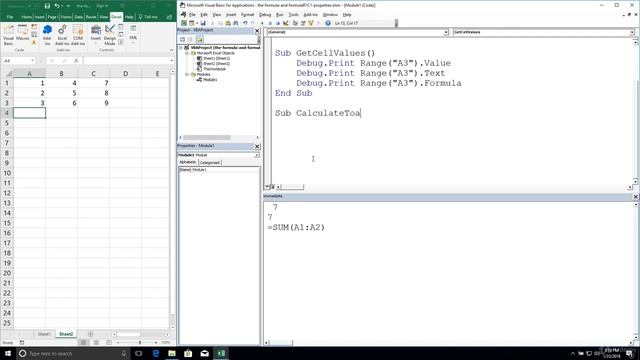Toggle Design Mode icon in VBA toolbar
The height and width of the screenshot is (360, 640).
285,23
